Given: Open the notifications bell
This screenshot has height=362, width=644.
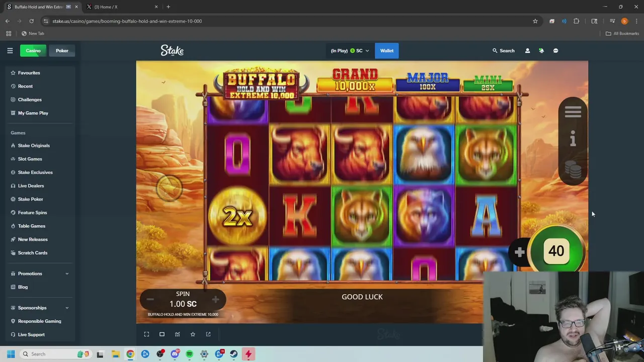Looking at the screenshot, I should click(x=541, y=50).
